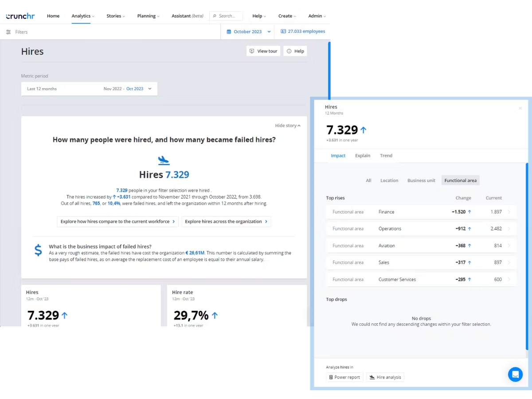Click the Search input field
The width and height of the screenshot is (532, 399).
coord(226,16)
